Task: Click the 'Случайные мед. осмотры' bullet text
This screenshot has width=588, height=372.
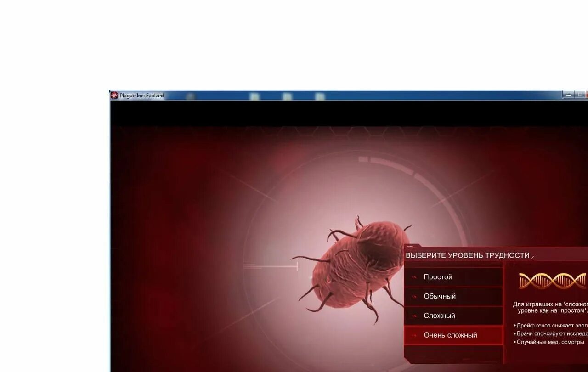Action: (x=550, y=342)
